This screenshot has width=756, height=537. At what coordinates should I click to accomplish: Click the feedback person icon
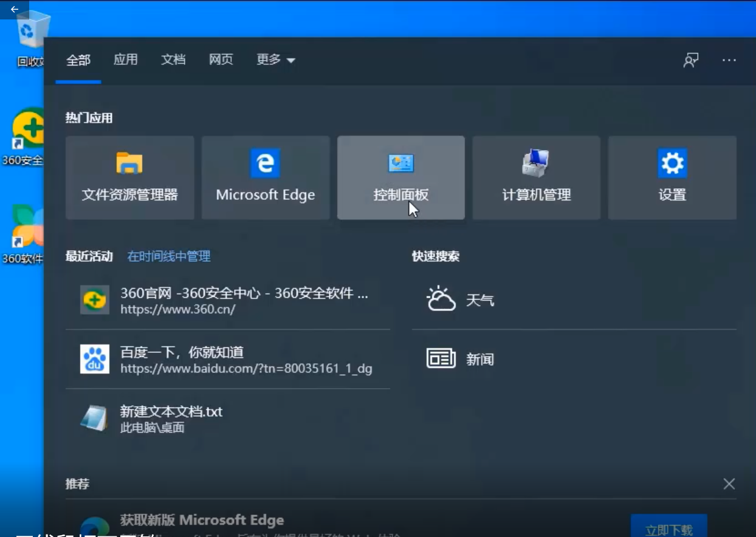point(690,60)
